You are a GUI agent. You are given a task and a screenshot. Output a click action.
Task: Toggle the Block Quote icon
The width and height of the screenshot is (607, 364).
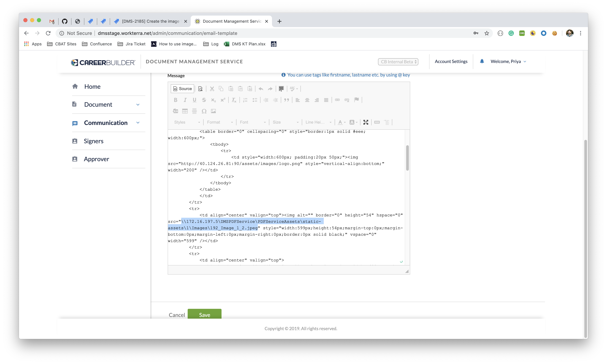pos(286,100)
